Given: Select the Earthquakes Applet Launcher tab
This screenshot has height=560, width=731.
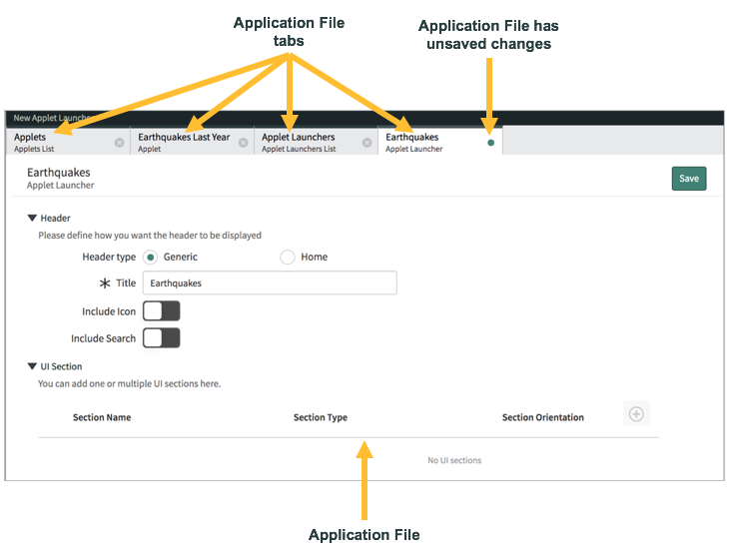Looking at the screenshot, I should tap(424, 142).
